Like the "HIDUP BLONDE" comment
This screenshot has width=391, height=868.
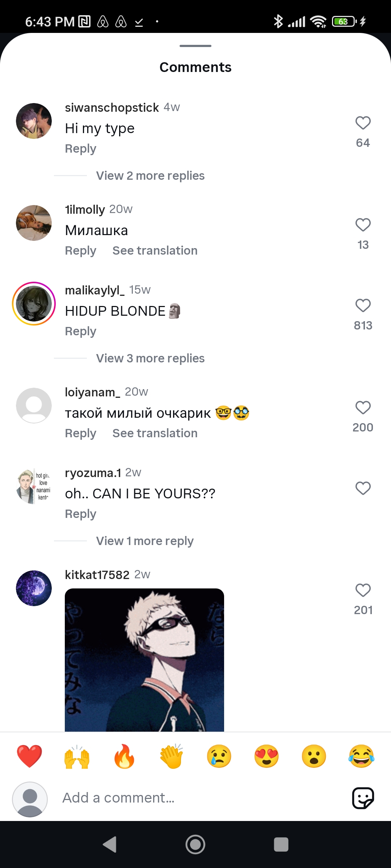(x=363, y=306)
